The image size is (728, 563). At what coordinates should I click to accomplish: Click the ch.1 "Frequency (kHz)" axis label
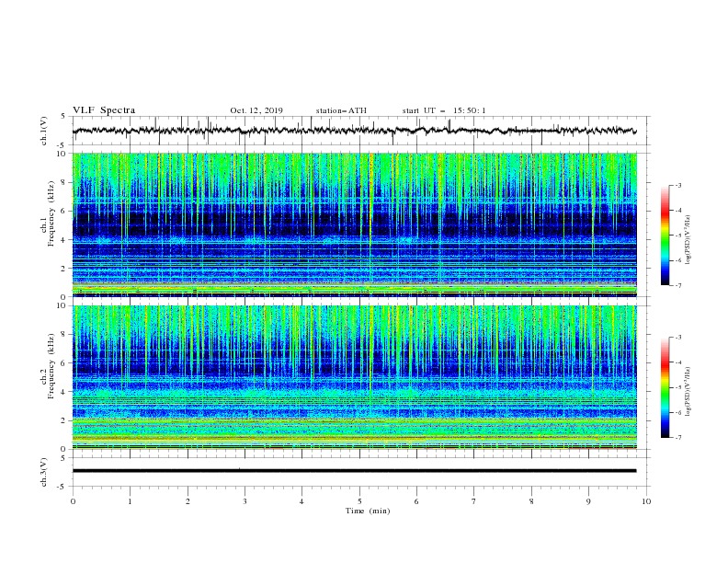click(51, 214)
